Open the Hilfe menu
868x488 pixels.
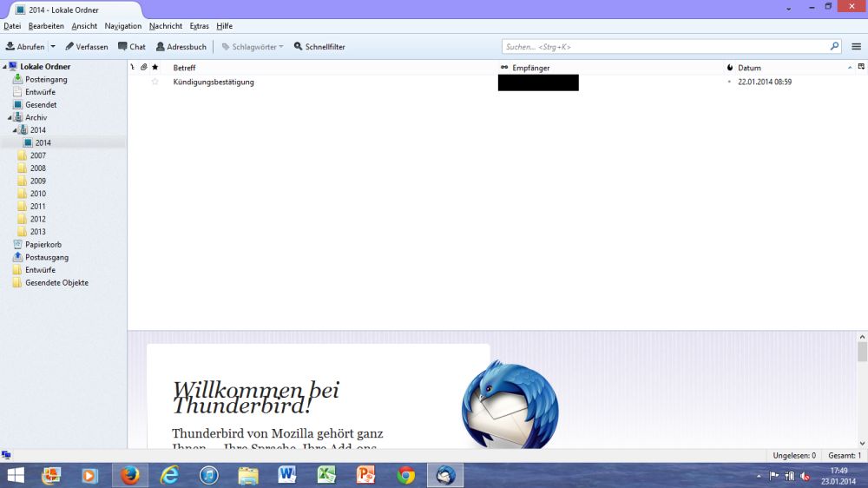tap(224, 26)
